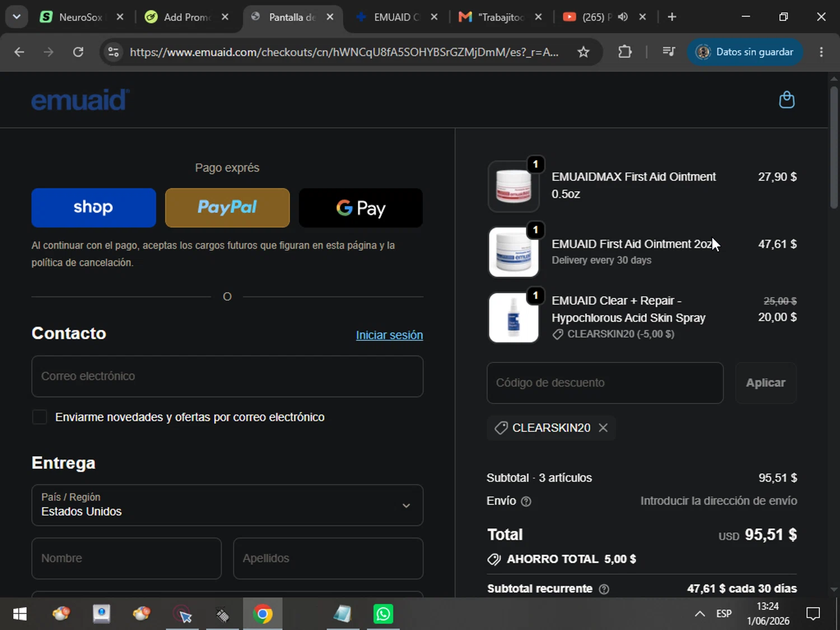
Task: Click the Delivery every 30 days text
Action: tap(601, 260)
